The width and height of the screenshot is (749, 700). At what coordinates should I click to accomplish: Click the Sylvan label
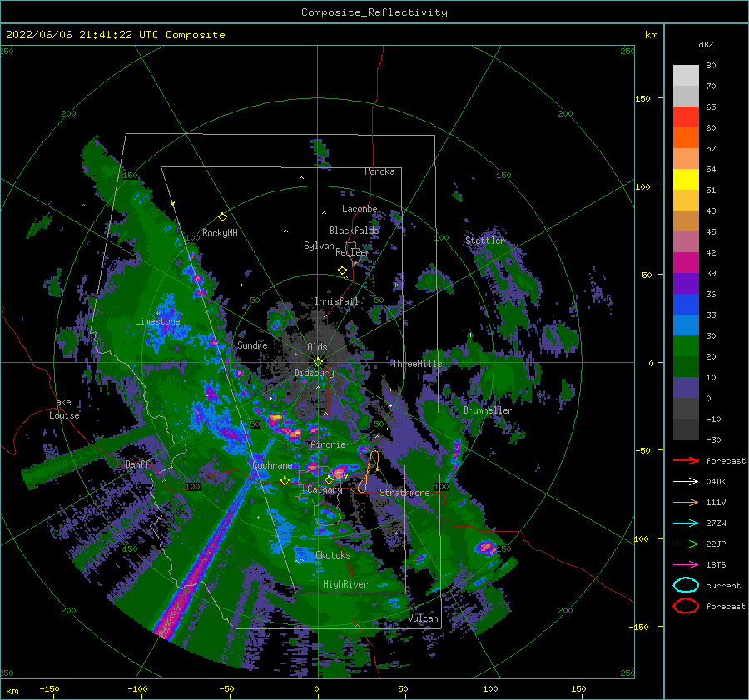(x=319, y=246)
